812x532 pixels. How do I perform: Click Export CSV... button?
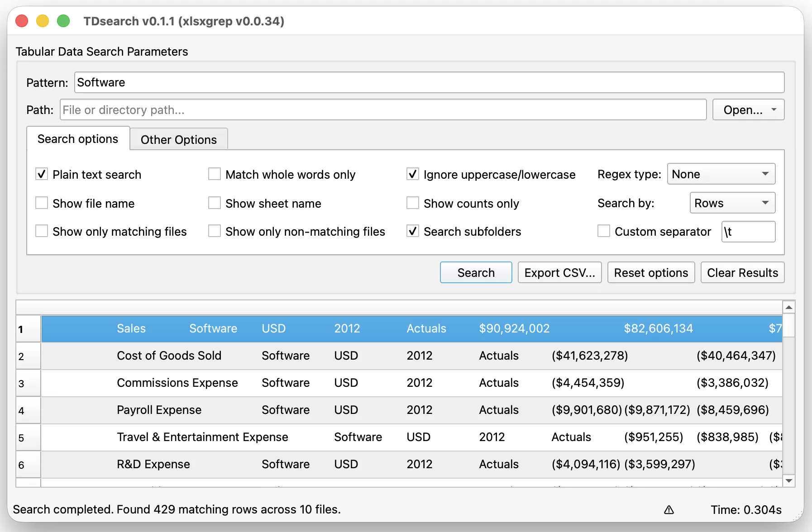(x=560, y=272)
